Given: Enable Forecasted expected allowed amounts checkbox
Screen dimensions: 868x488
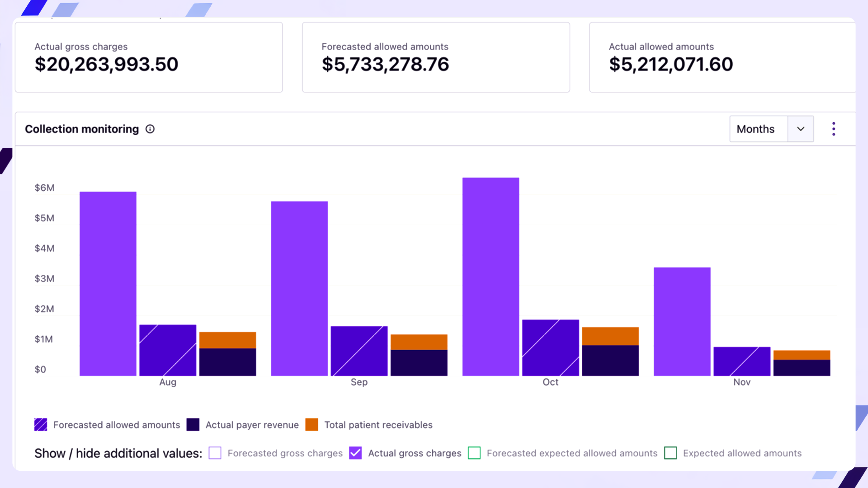Looking at the screenshot, I should point(474,453).
